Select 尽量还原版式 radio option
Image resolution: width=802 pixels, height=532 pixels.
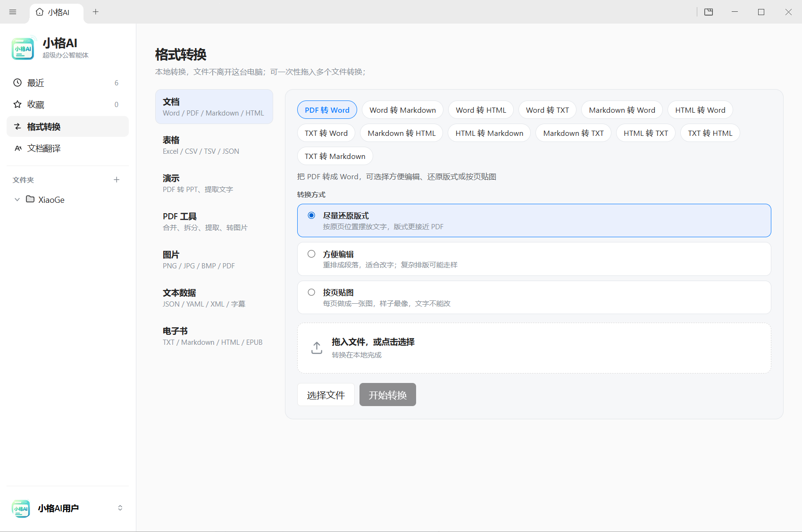311,215
